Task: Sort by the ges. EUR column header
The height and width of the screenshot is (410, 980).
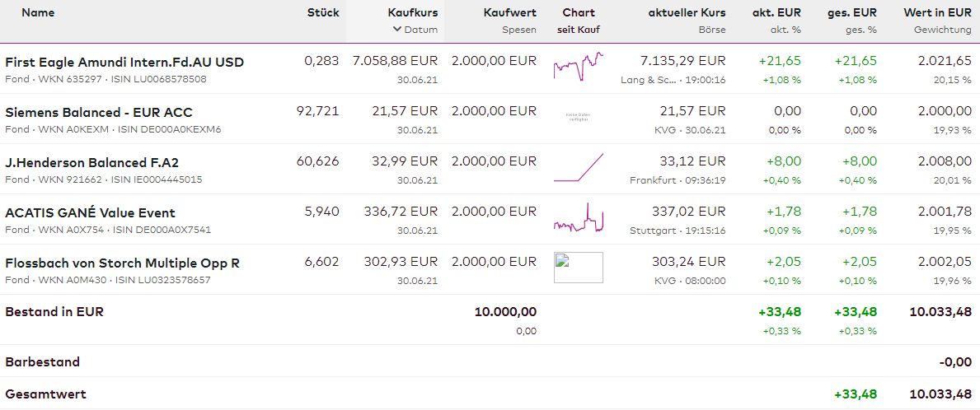Action: pos(851,12)
